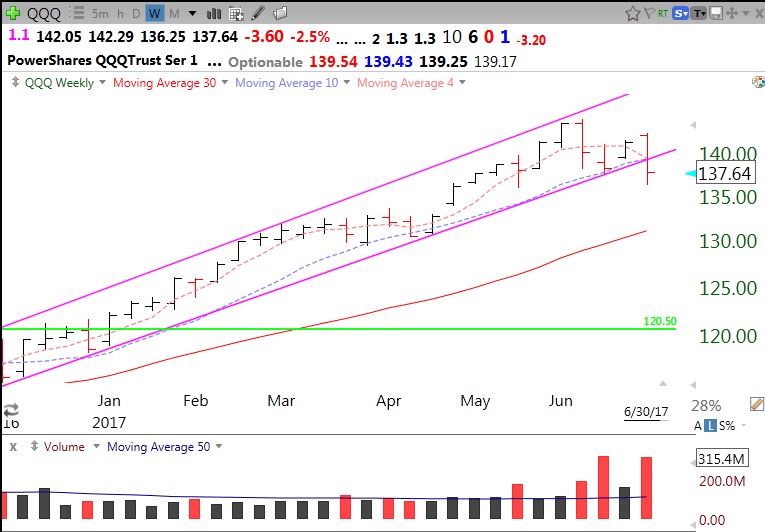This screenshot has height=532, width=765.
Task: Click the floppy disk save chart icon
Action: (x=715, y=13)
